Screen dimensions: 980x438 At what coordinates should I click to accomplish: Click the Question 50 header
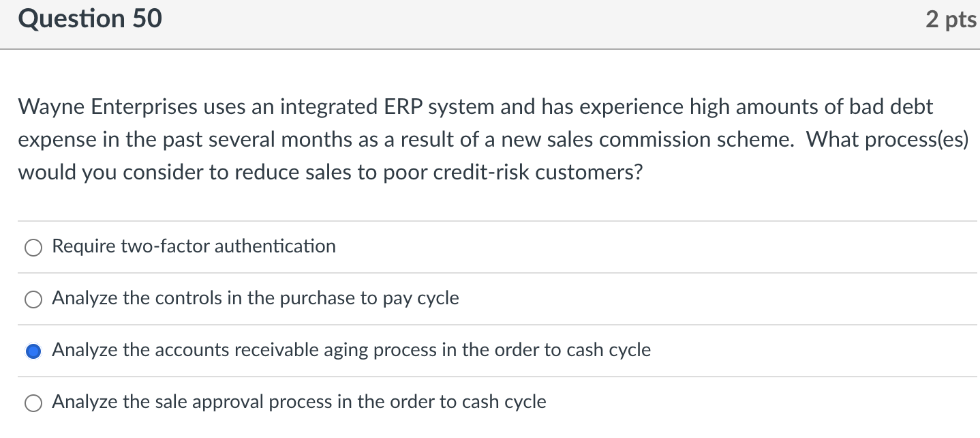point(90,18)
